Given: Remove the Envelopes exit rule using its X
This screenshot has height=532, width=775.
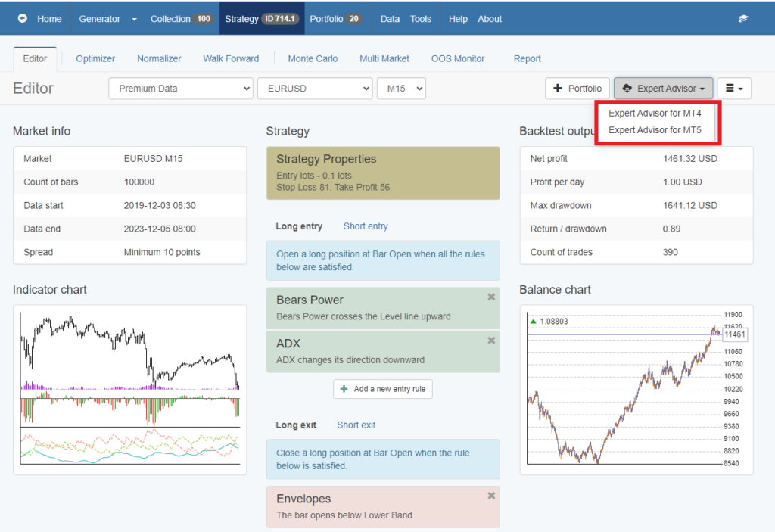Looking at the screenshot, I should point(490,495).
